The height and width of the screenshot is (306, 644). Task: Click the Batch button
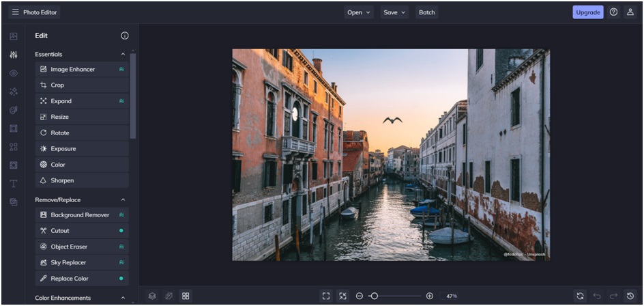[x=426, y=12]
